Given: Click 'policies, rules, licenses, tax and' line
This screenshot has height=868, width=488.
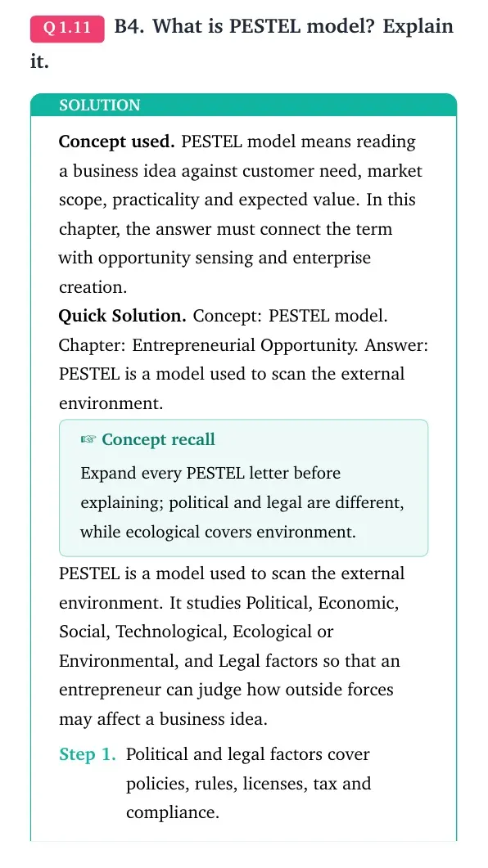Looking at the screenshot, I should click(249, 784).
